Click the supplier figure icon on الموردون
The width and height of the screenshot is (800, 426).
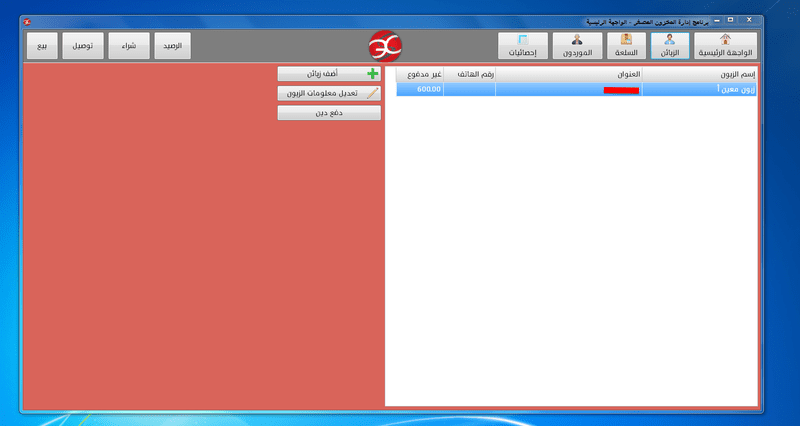coord(577,40)
